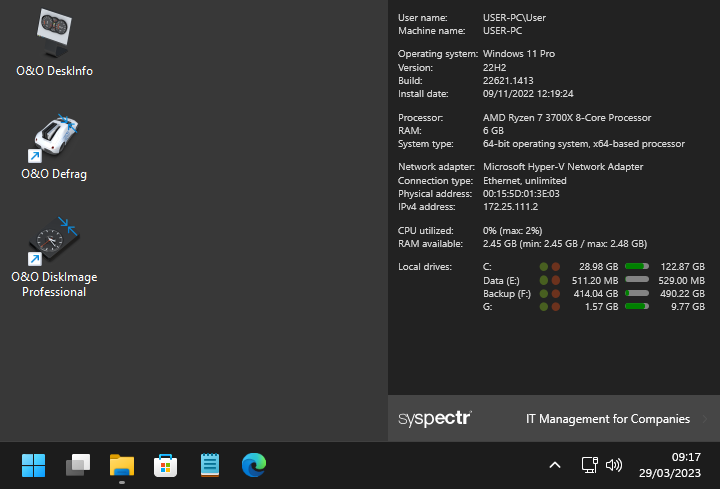720x489 pixels.
Task: Click the network icon in system tray
Action: 589,465
